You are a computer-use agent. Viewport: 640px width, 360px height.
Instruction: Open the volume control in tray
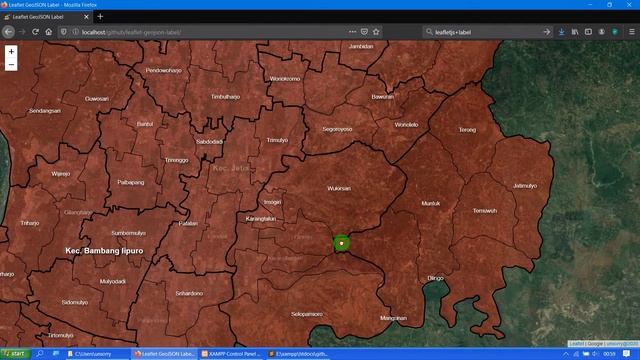pyautogui.click(x=596, y=354)
